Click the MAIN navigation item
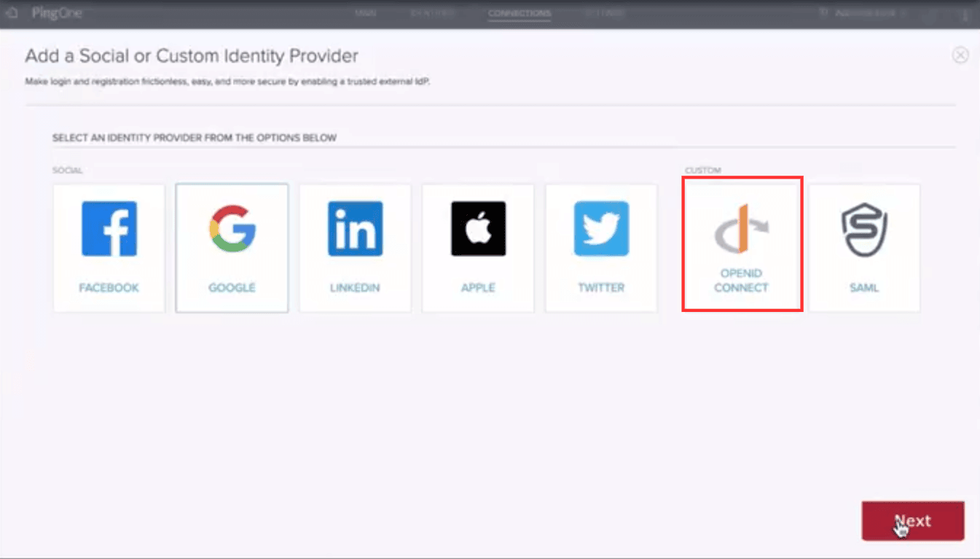 click(365, 12)
